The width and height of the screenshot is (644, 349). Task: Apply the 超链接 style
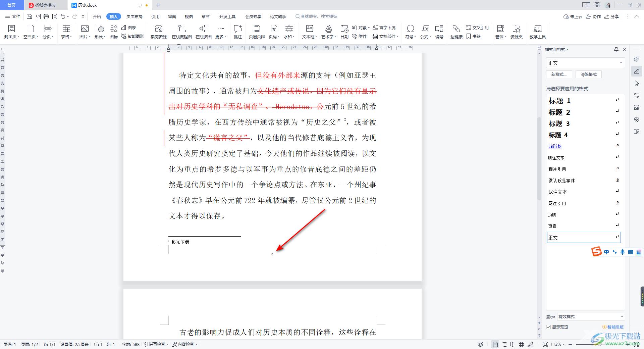pyautogui.click(x=584, y=146)
